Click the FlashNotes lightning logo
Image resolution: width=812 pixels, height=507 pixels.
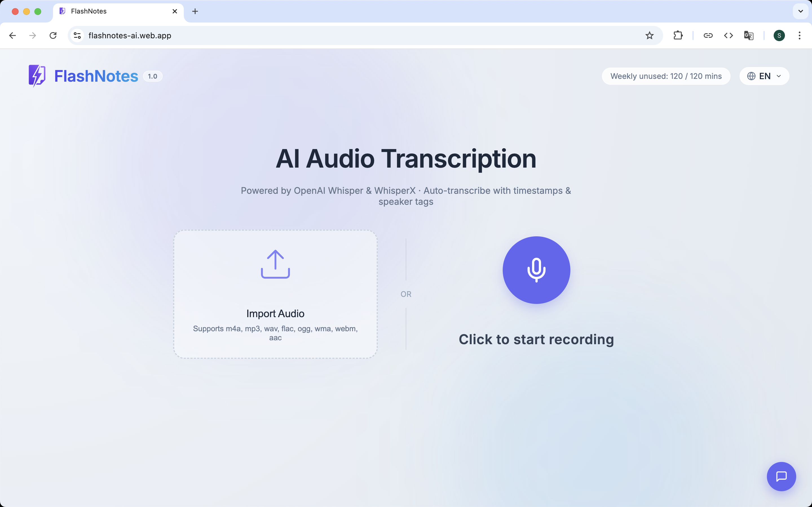pos(37,76)
